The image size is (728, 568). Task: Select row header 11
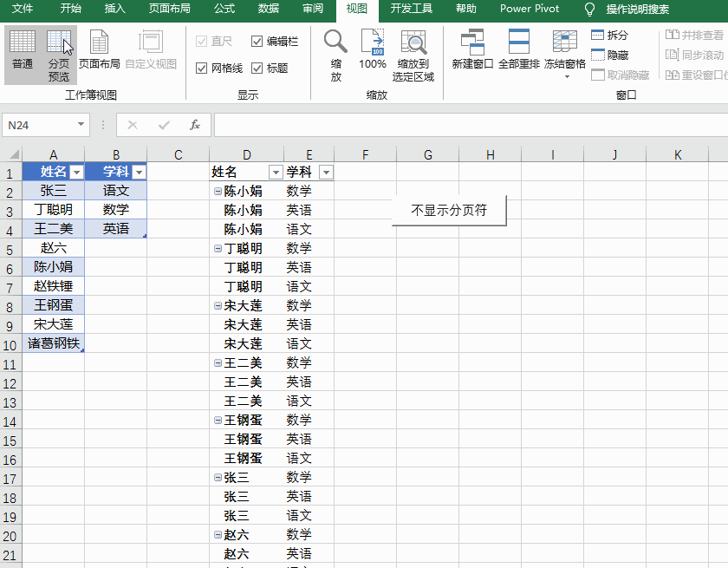coord(10,364)
